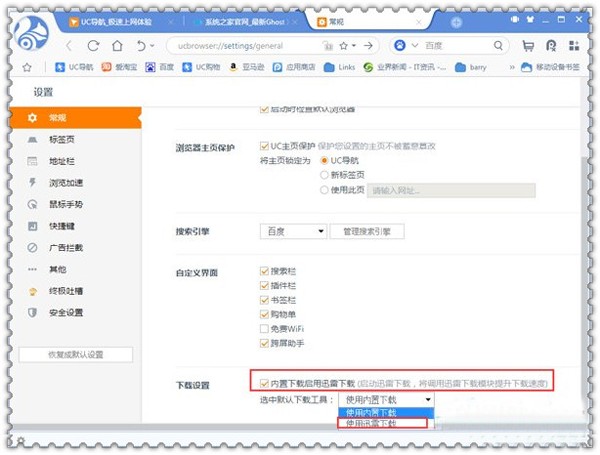The image size is (600, 455).
Task: Open 业界新闻 - IT资讯 bookmark
Action: pos(405,67)
